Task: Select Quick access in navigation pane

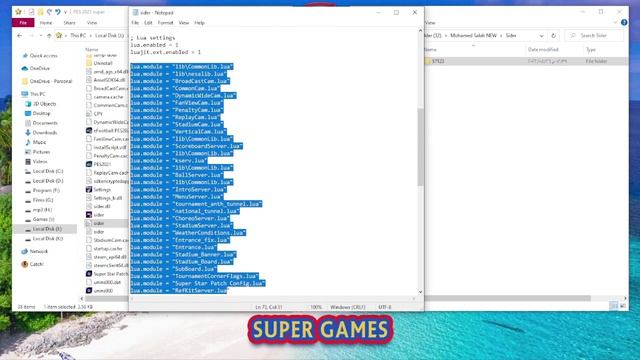Action: click(43, 56)
